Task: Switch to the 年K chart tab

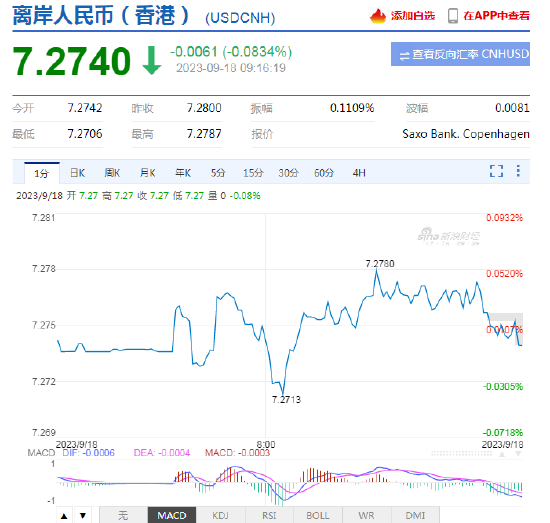Action: click(183, 173)
